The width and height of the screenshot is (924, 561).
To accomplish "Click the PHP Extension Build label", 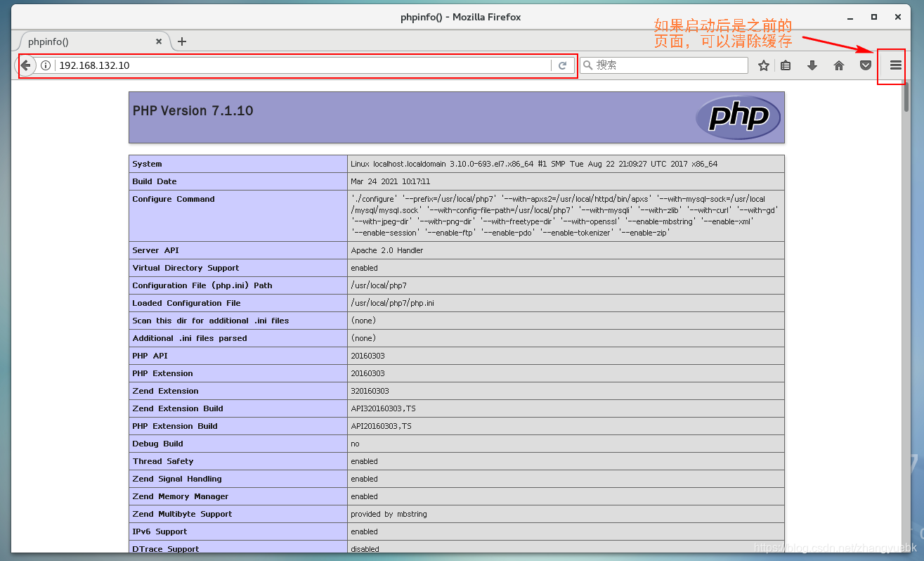I will (x=175, y=426).
